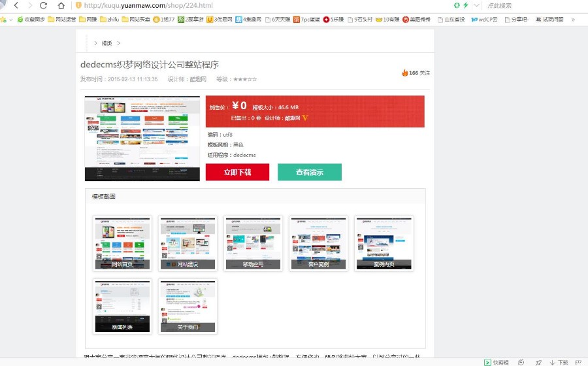Click the browser forward arrow
The image size is (588, 366).
(29, 5)
